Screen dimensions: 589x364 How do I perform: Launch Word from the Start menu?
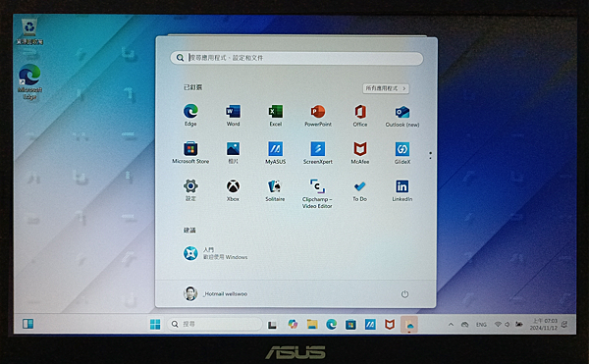pyautogui.click(x=233, y=115)
